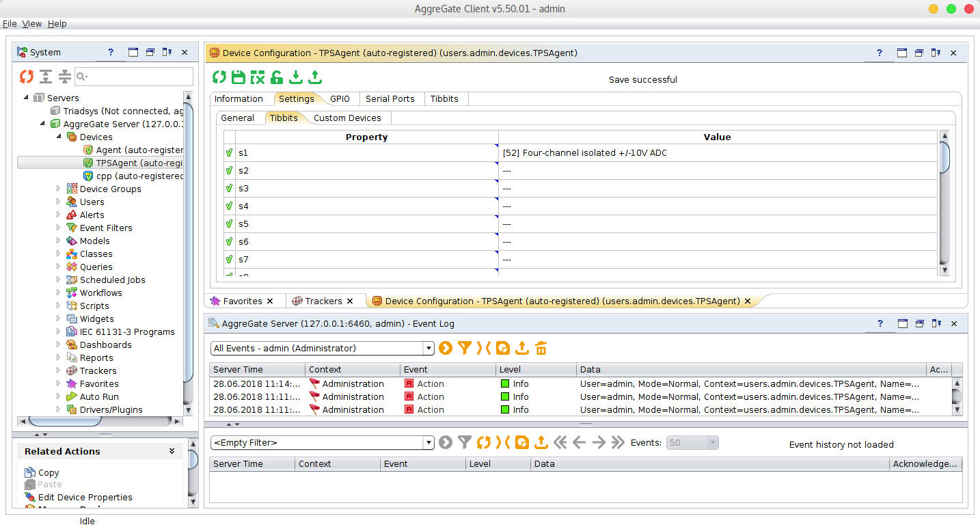Viewport: 980px width, 527px height.
Task: Open the Empty Filter history dropdown
Action: [x=429, y=443]
